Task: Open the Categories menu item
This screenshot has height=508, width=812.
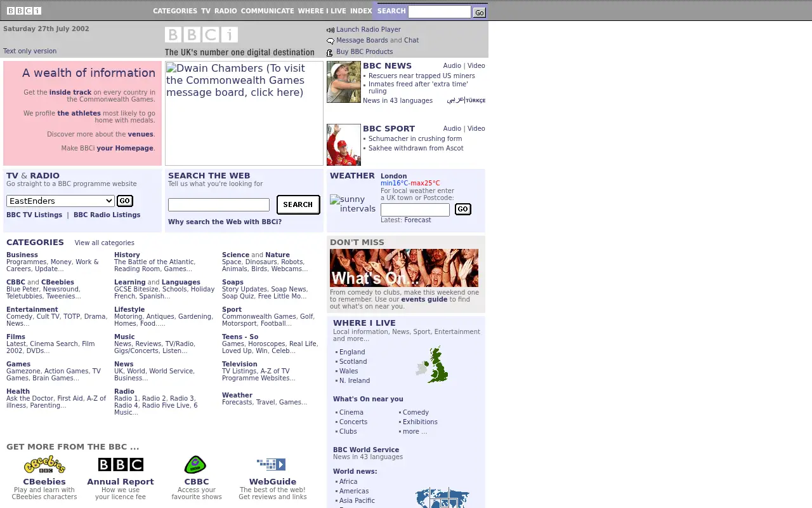Action: point(175,11)
